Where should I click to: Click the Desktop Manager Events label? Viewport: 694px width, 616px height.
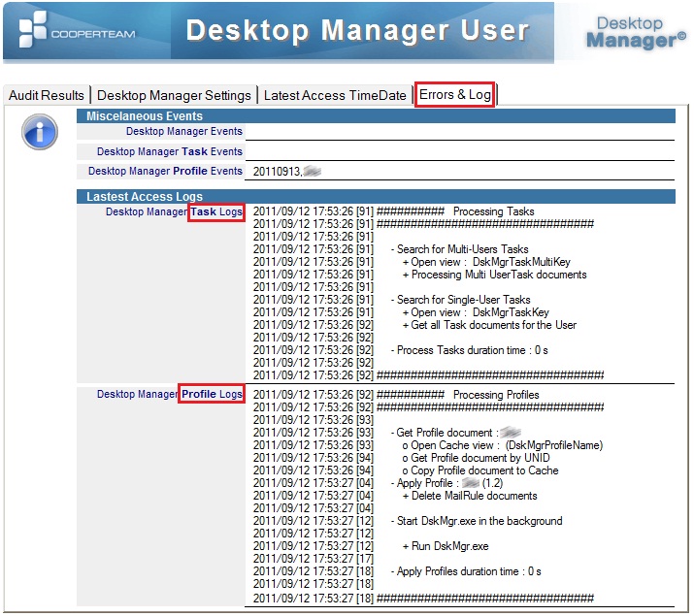(184, 131)
